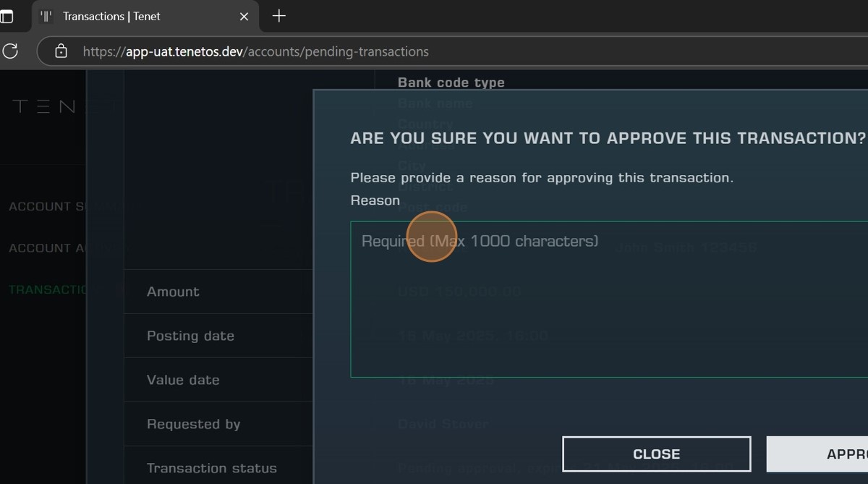Open the browser tab actions menu icon
The height and width of the screenshot is (484, 868).
click(x=7, y=16)
